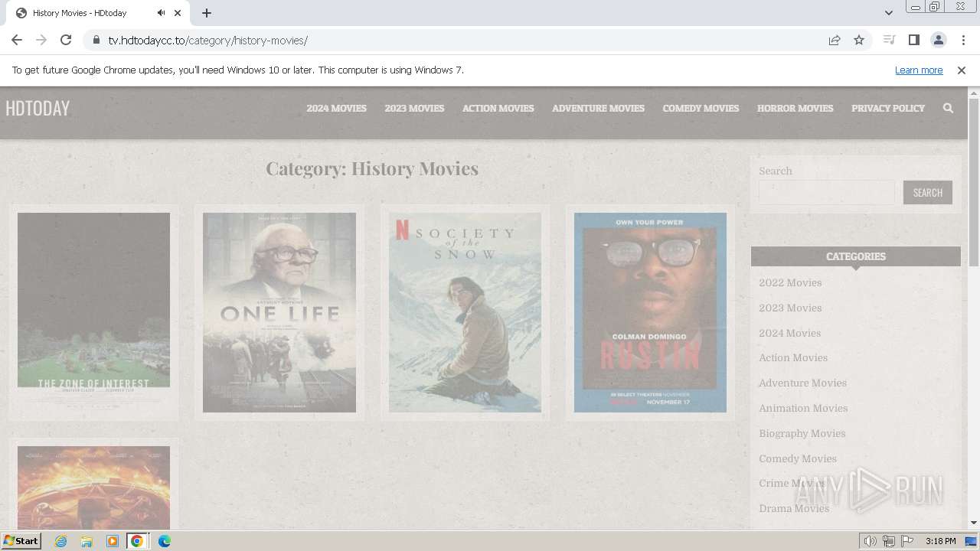The width and height of the screenshot is (980, 551).
Task: Open the Chrome profile avatar
Action: point(938,40)
